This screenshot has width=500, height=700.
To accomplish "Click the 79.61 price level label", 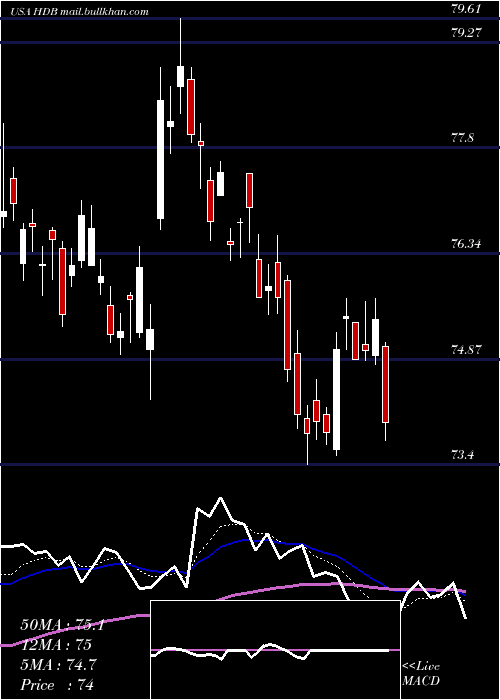I will pos(466,8).
